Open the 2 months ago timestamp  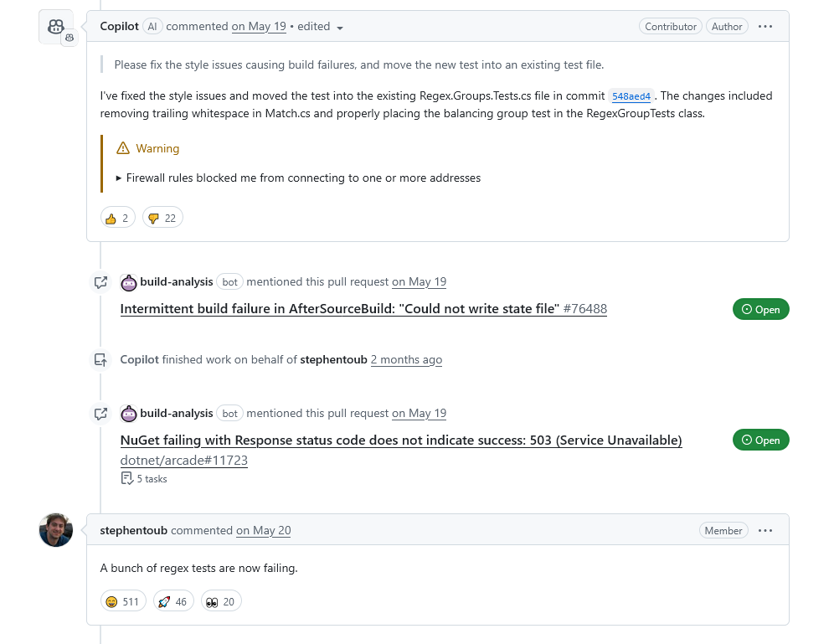click(406, 360)
